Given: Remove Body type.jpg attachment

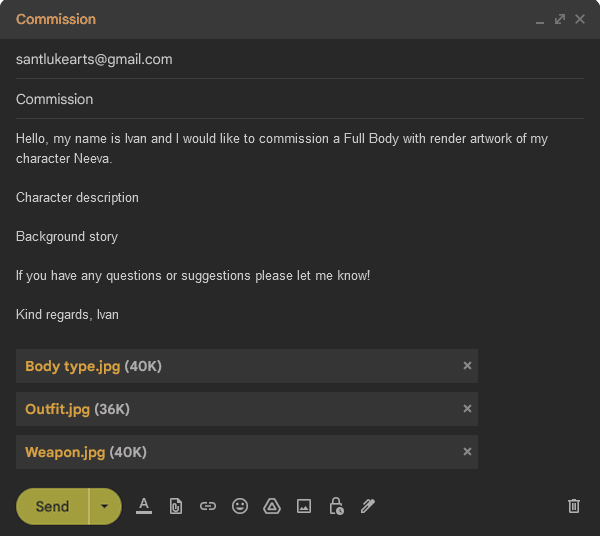Looking at the screenshot, I should pyautogui.click(x=467, y=366).
